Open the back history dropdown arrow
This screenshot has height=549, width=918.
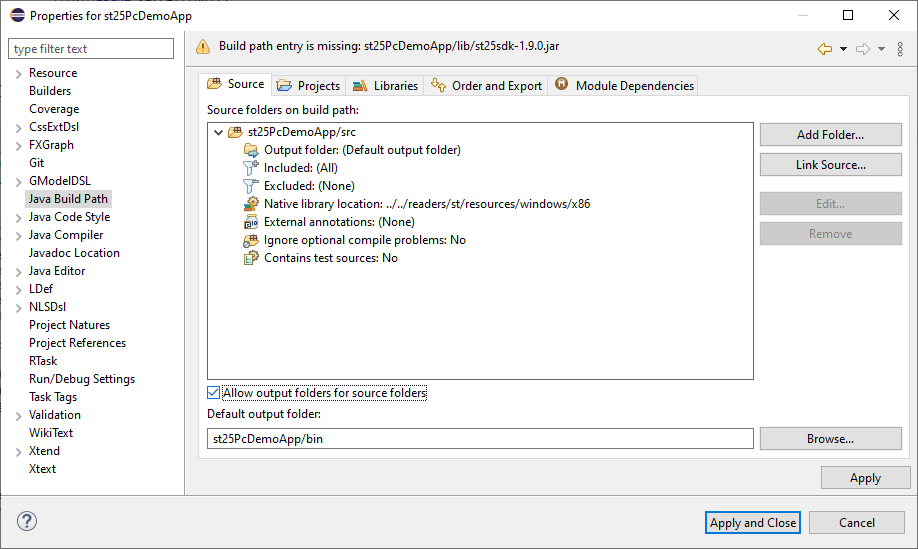[843, 49]
